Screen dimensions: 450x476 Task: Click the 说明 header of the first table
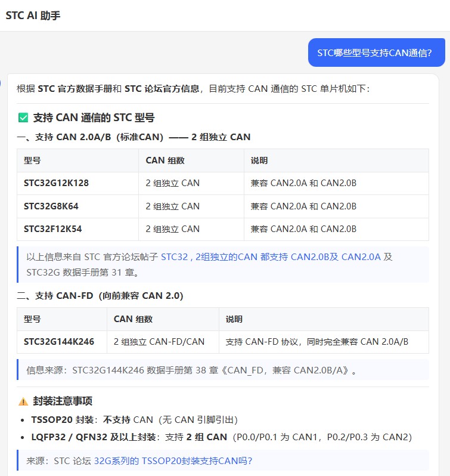336,160
